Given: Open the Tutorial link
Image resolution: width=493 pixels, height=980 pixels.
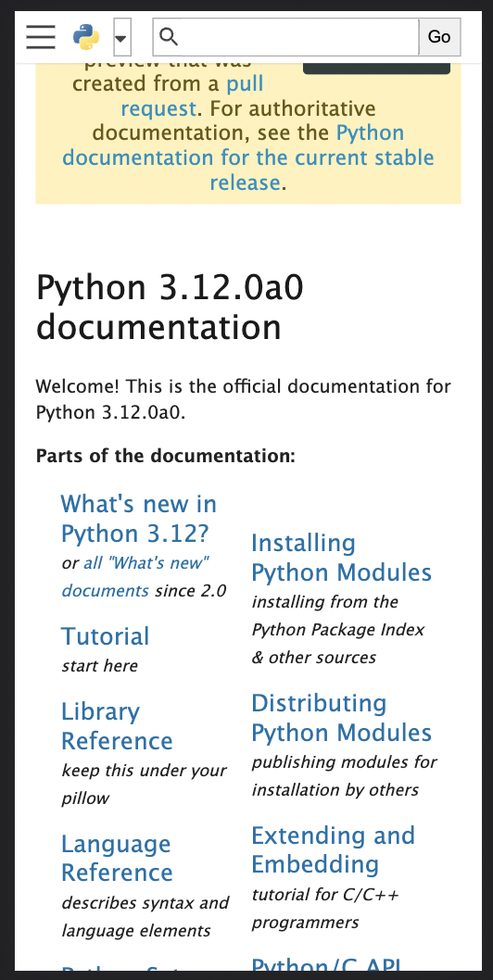Looking at the screenshot, I should click(105, 636).
